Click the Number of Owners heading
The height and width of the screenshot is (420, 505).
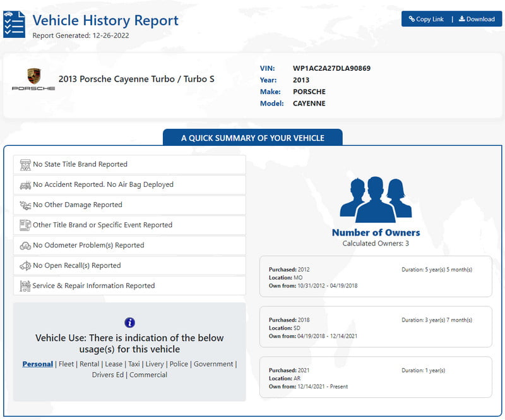point(376,232)
